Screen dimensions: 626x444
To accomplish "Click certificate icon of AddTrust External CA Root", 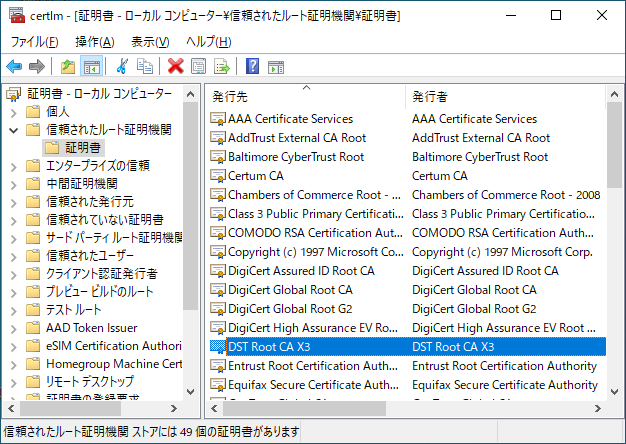I will pos(218,138).
